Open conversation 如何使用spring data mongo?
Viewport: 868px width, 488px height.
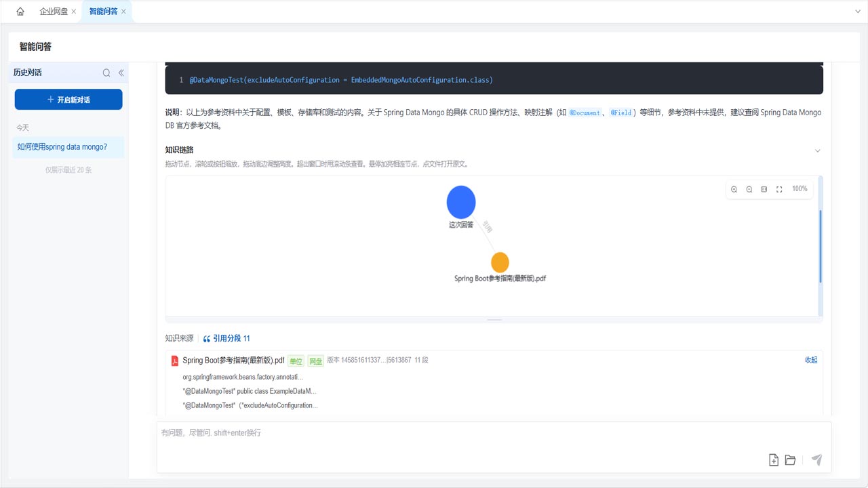(x=68, y=146)
